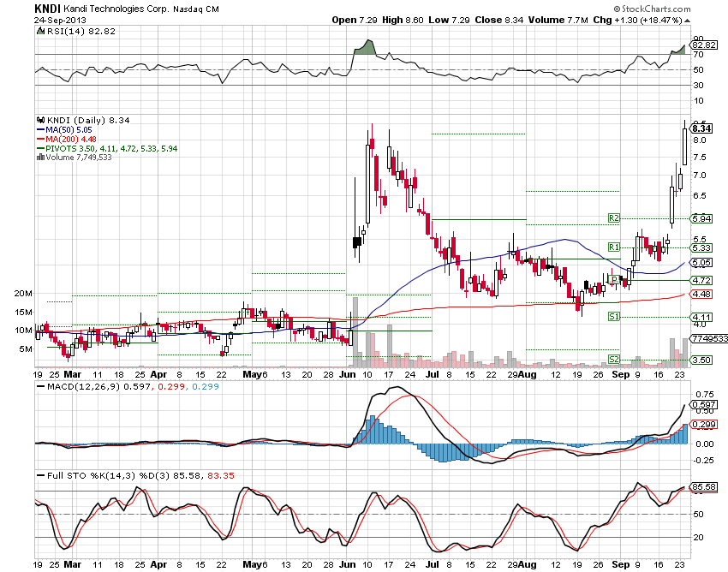Screen dimensions: 728x572
Task: Click the green PIVOTS line swatch
Action: (x=41, y=149)
